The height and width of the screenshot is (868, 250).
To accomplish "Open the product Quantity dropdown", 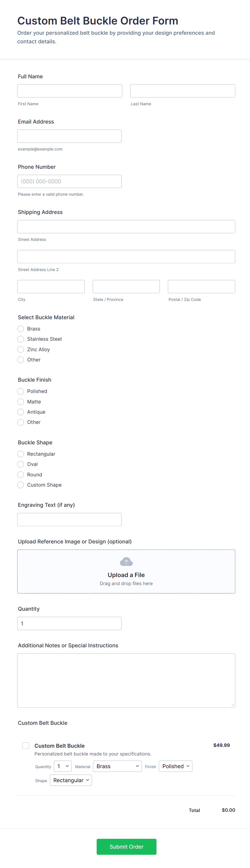I will [x=63, y=766].
